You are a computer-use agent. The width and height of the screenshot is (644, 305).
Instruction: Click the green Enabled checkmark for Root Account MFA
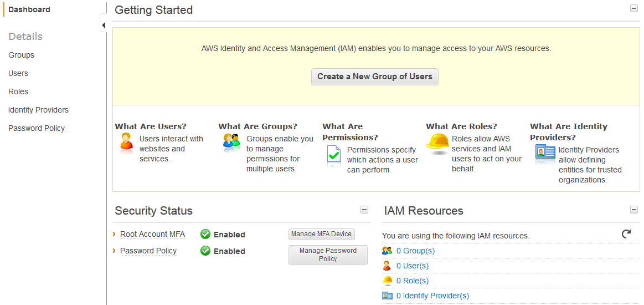[x=205, y=235]
